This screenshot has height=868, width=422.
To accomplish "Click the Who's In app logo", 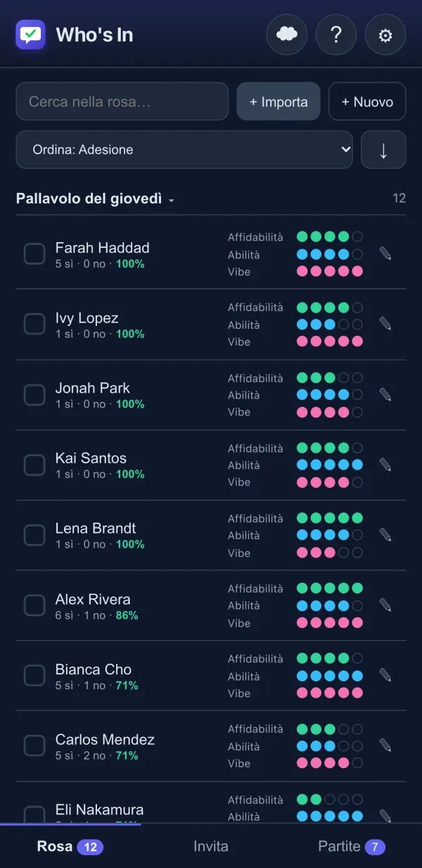I will point(30,34).
